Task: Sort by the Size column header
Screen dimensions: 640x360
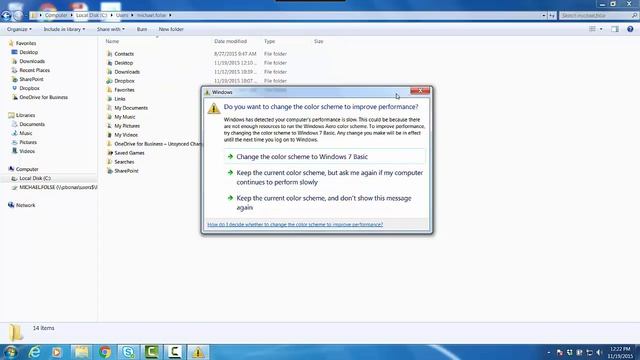Action: coord(318,41)
